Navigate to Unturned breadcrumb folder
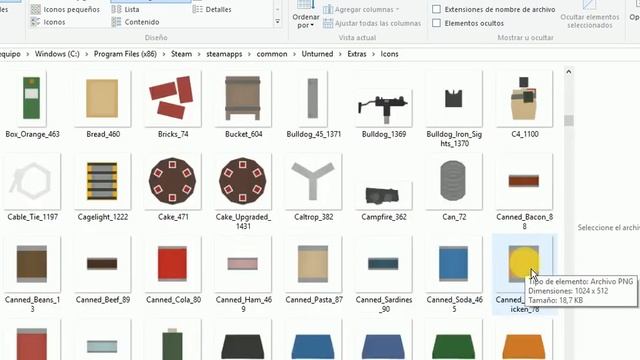The height and width of the screenshot is (360, 640). (x=317, y=54)
